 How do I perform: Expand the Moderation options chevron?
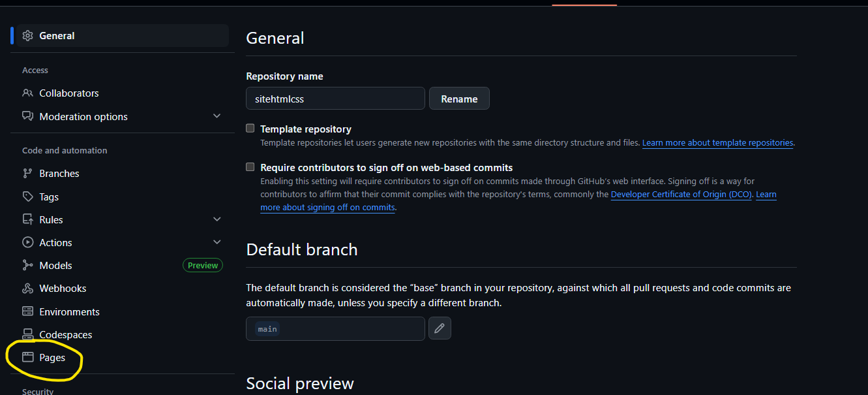tap(217, 116)
